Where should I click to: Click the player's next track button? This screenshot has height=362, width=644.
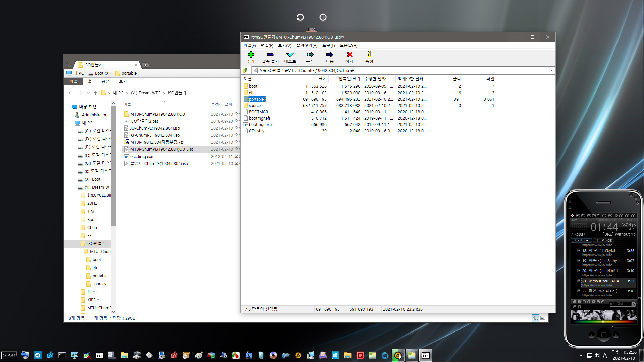(x=616, y=335)
